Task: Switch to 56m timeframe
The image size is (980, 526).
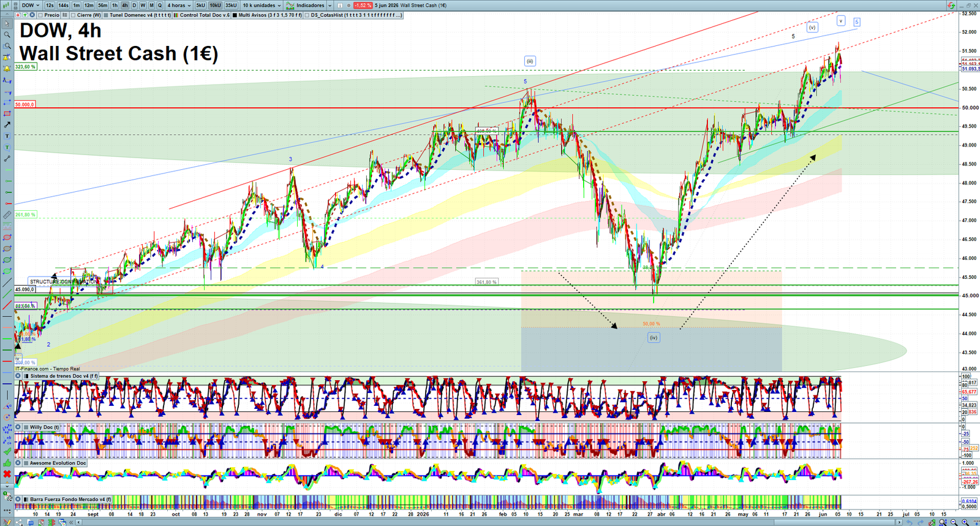Action: click(x=103, y=5)
